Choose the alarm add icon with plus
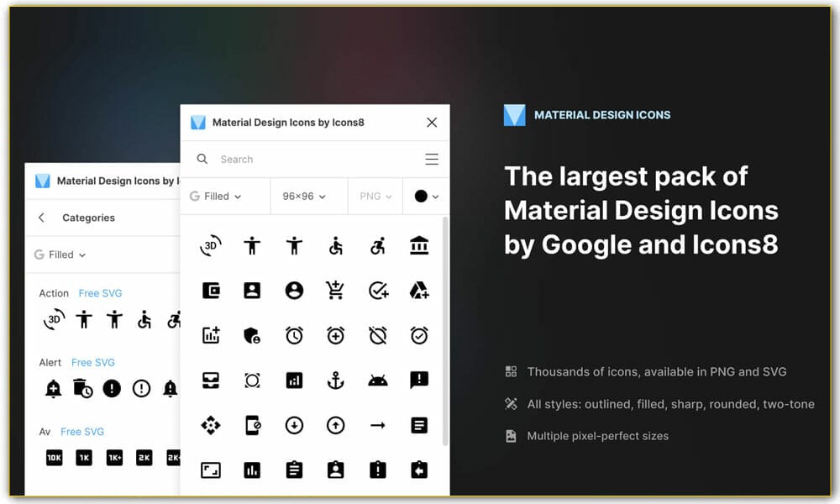840x504 pixels. [335, 335]
